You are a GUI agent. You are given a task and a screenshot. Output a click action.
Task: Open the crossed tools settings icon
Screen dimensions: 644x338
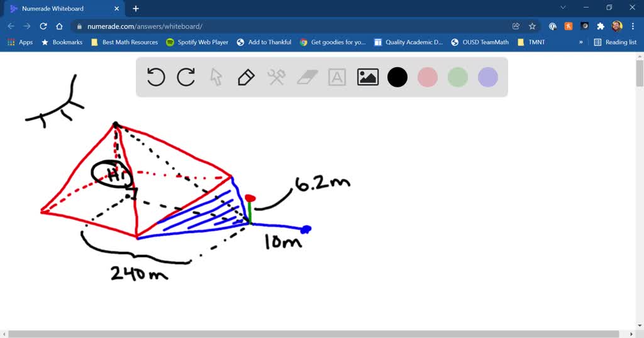pyautogui.click(x=277, y=77)
